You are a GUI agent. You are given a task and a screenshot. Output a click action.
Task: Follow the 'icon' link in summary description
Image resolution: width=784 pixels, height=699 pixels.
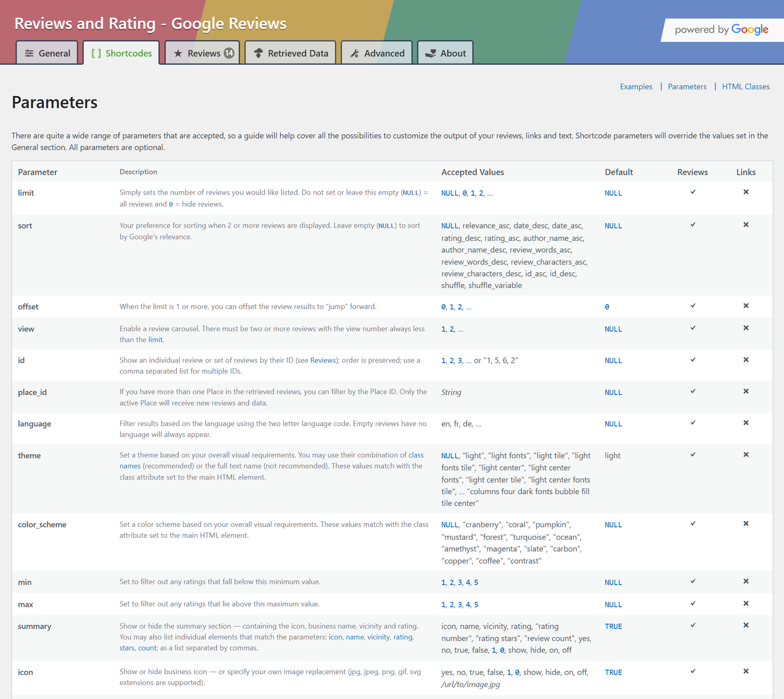[335, 637]
